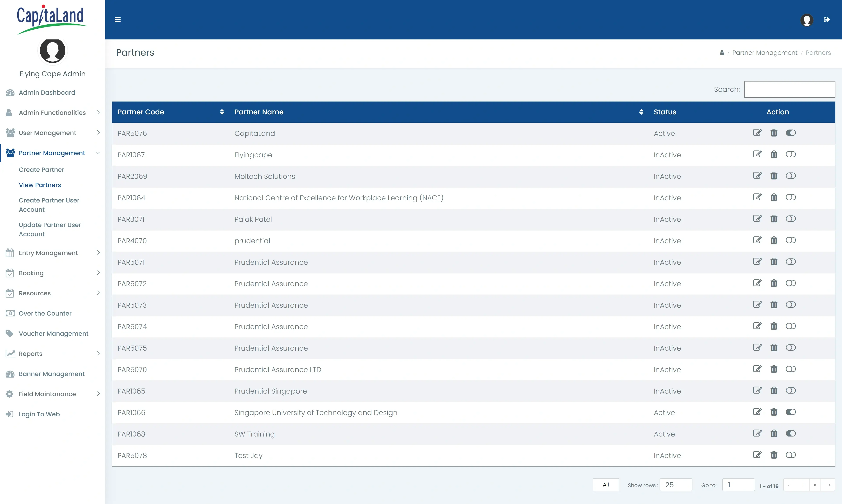Image resolution: width=842 pixels, height=504 pixels.
Task: Delete the Test Jay partner
Action: point(774,455)
